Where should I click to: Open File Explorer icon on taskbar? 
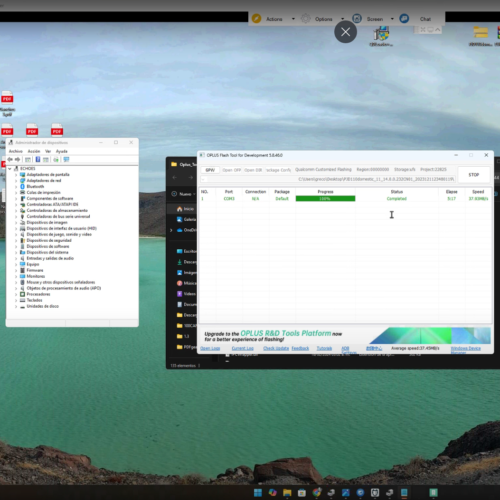(x=287, y=493)
